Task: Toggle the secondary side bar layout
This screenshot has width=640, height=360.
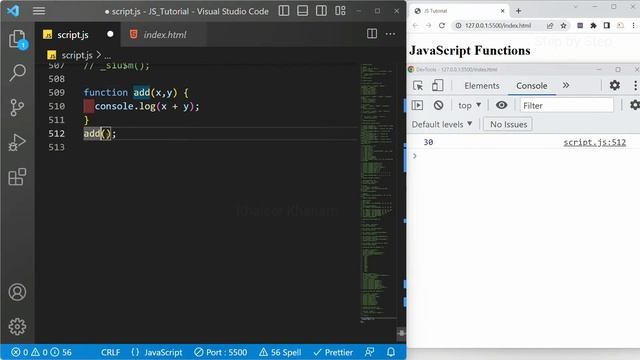Action: coord(321,11)
